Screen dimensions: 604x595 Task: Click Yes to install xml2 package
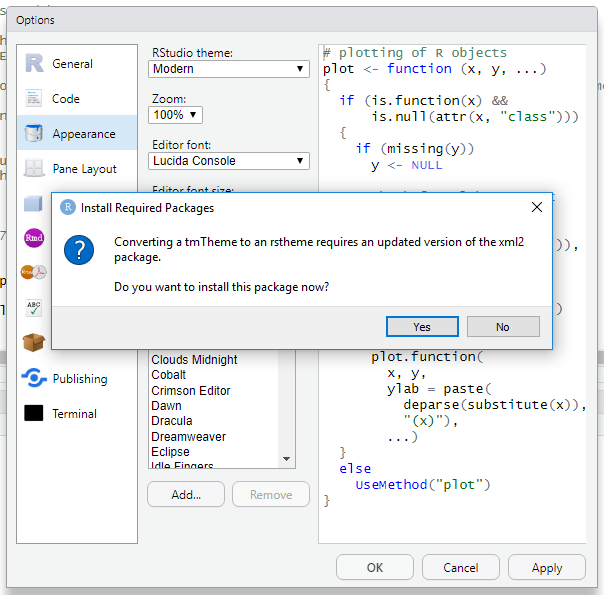[422, 327]
